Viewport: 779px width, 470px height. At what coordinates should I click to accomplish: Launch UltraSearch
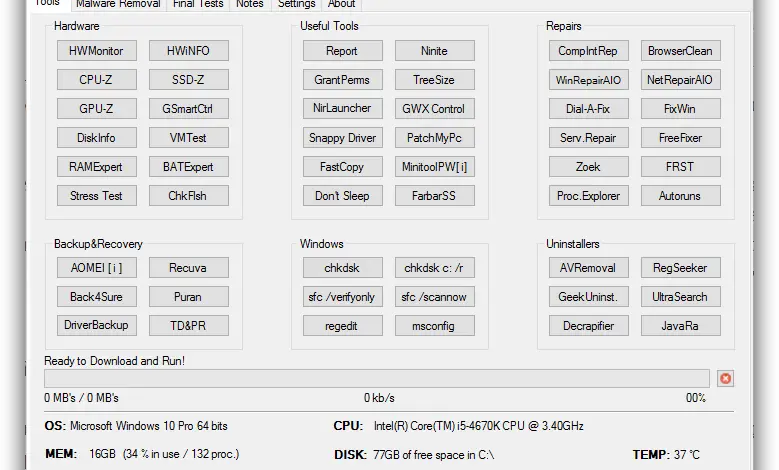[680, 297]
